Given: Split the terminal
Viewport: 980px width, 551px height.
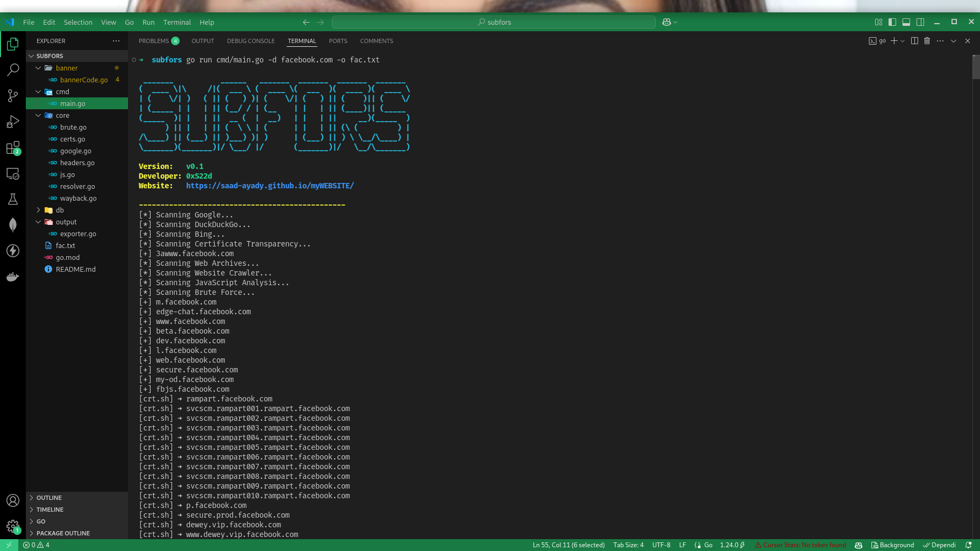Looking at the screenshot, I should coord(914,41).
